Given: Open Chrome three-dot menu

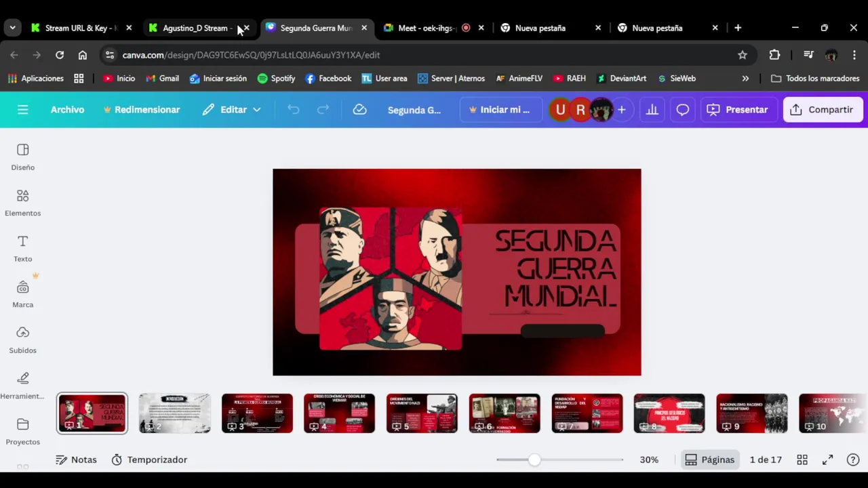Looking at the screenshot, I should 854,55.
